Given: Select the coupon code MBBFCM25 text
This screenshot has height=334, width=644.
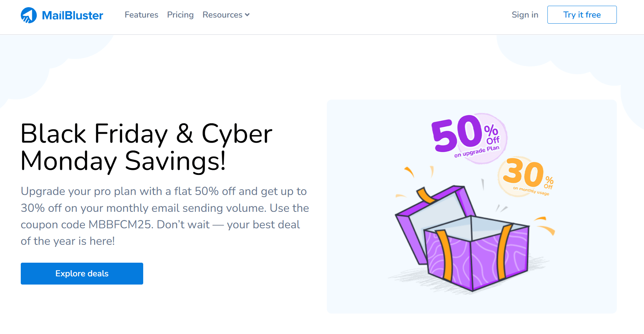Looking at the screenshot, I should pos(118,224).
